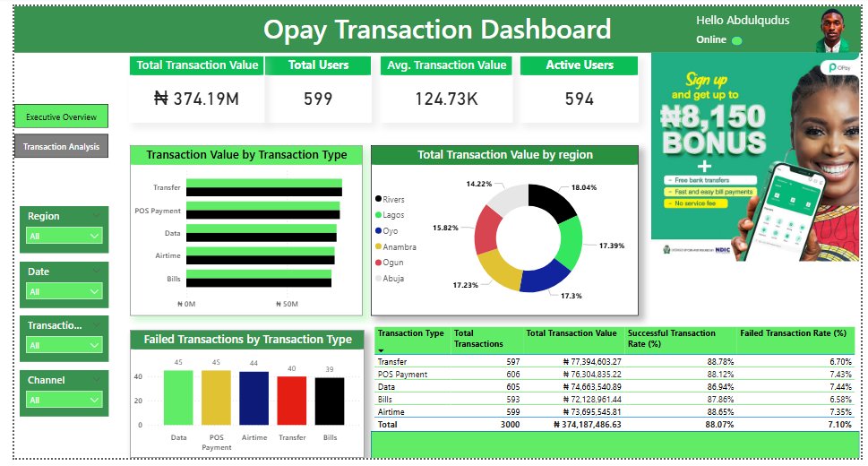Image resolution: width=868 pixels, height=466 pixels.
Task: Click the black Bills failed column
Action: pos(330,401)
